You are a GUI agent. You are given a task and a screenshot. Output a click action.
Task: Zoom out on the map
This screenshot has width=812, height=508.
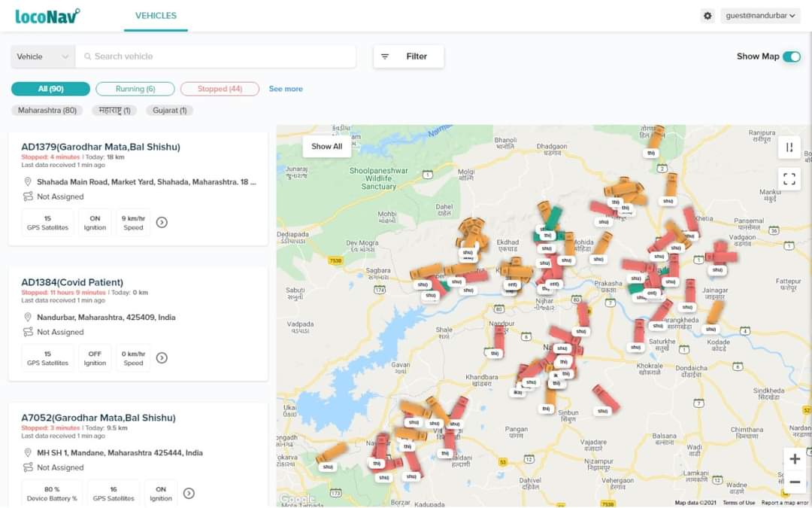(794, 482)
